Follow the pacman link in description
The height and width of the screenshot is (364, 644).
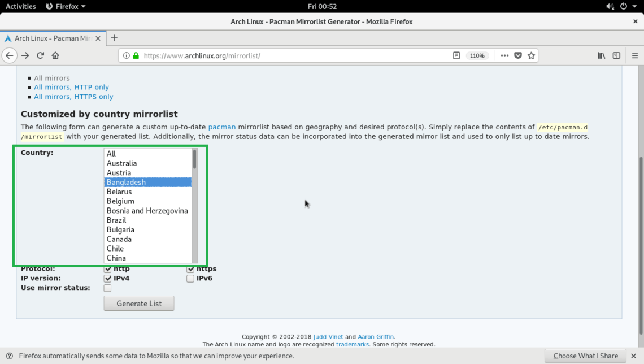(x=222, y=127)
